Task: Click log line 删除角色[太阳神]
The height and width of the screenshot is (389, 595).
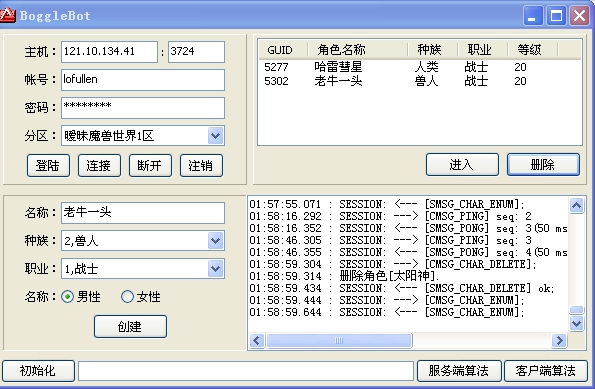Action: (x=344, y=276)
